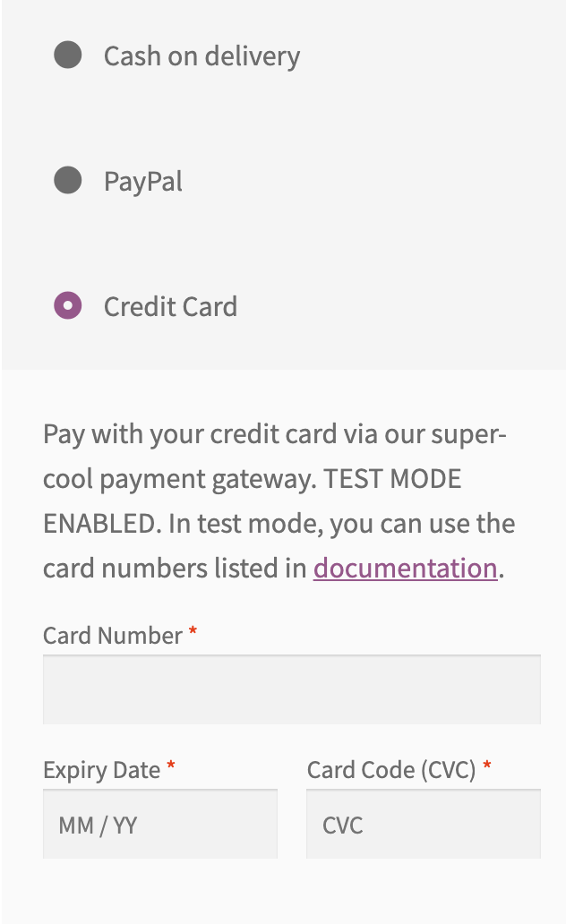Select the Credit Card radio button

coord(68,306)
